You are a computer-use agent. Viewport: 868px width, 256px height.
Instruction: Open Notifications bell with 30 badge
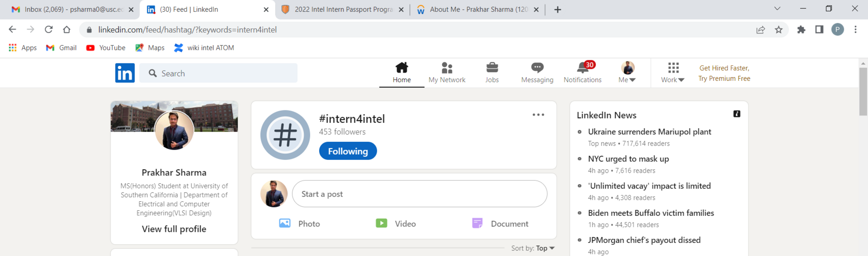pos(583,68)
